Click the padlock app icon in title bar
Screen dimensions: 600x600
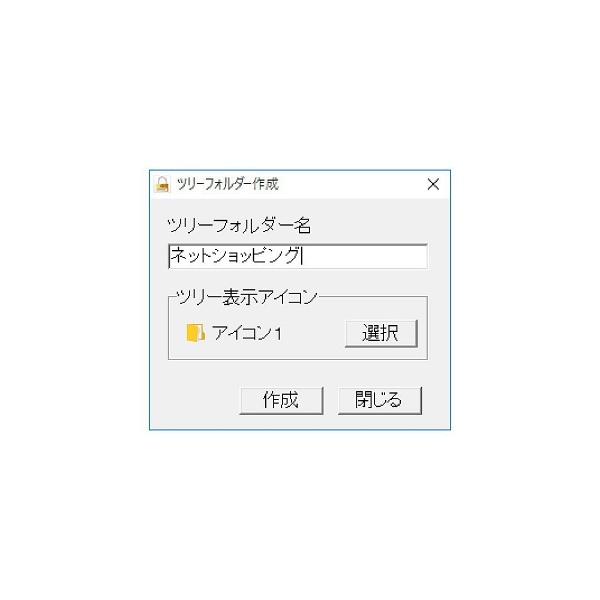(162, 184)
